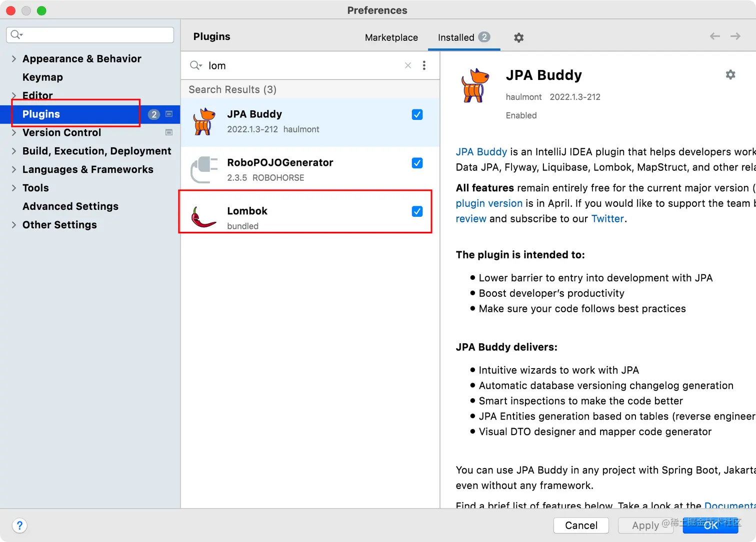Viewport: 756px width, 542px height.
Task: Uncheck the Lombok plugin checkbox
Action: pos(417,211)
